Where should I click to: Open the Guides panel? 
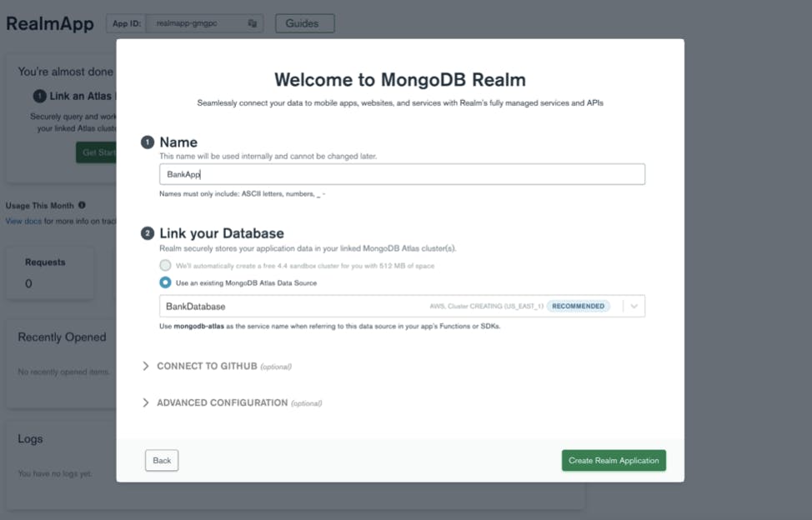coord(304,23)
